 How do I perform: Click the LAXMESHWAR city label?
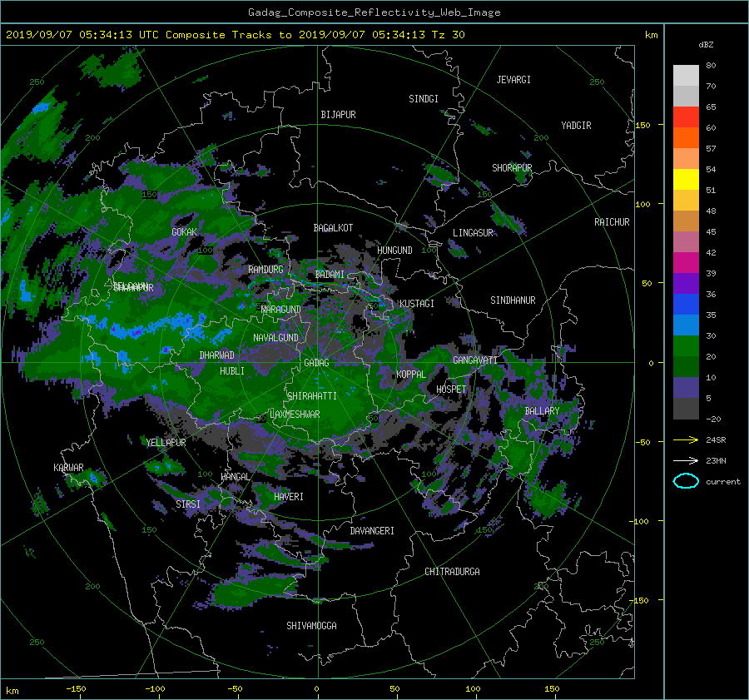click(x=295, y=415)
